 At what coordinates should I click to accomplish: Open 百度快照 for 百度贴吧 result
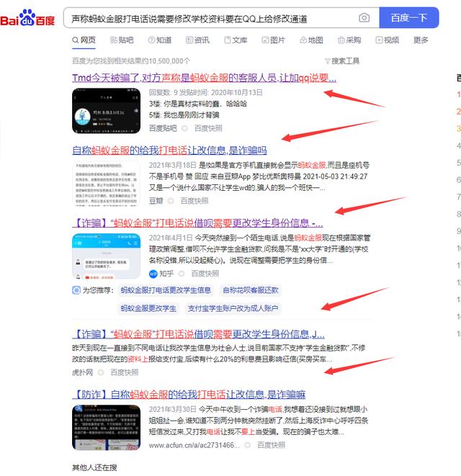click(208, 128)
